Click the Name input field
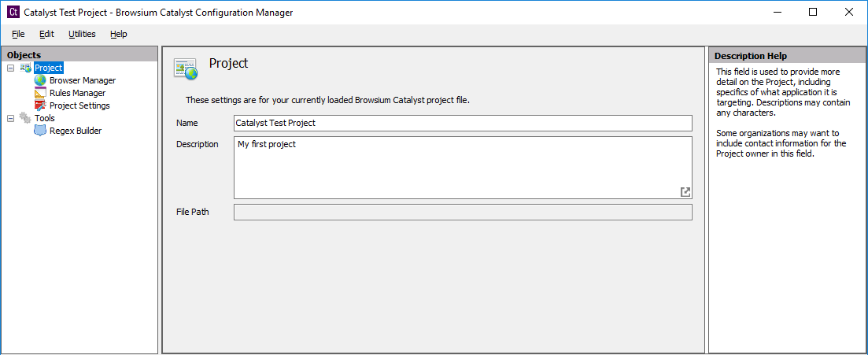The height and width of the screenshot is (355, 868). click(x=463, y=123)
